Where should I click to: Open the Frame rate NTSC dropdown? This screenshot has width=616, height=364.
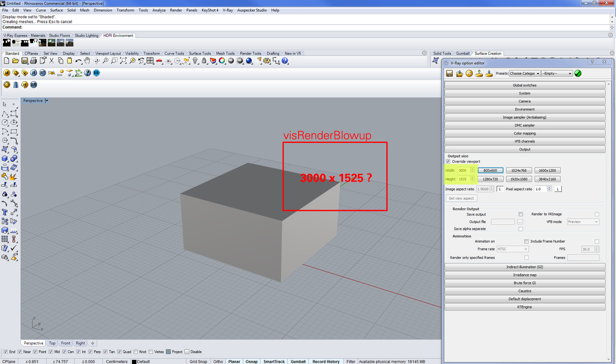point(512,249)
